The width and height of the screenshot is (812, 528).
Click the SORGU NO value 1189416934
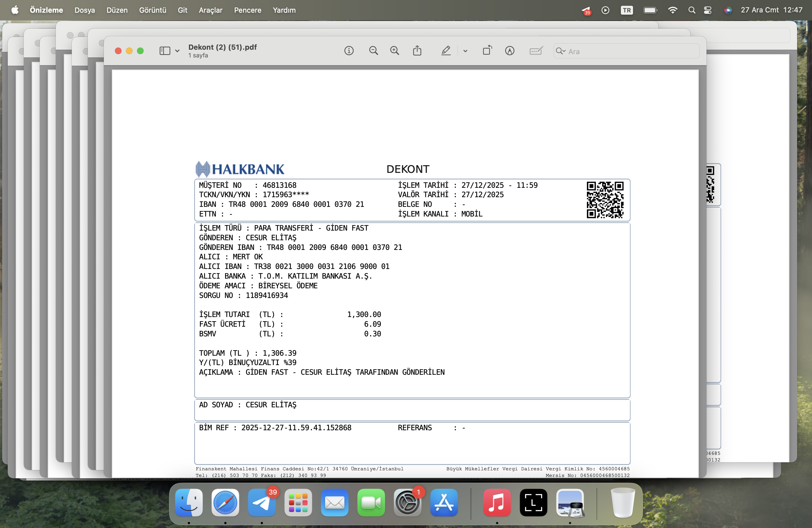click(267, 295)
